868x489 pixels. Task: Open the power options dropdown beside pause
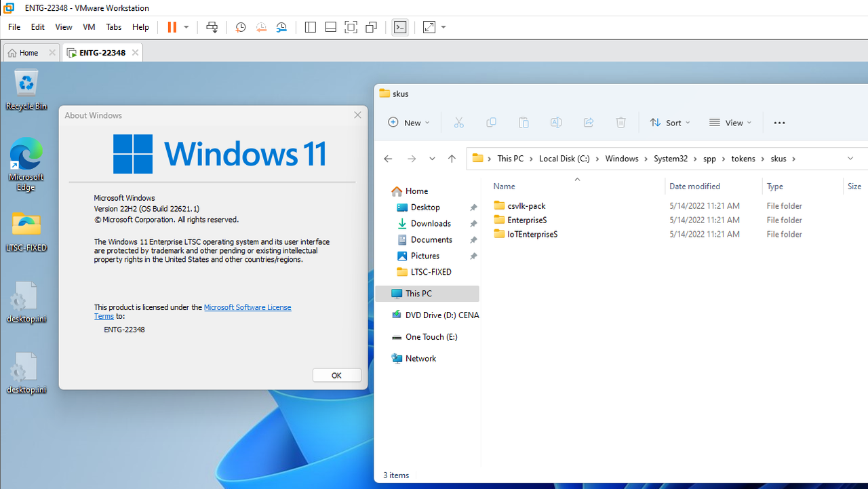tap(186, 27)
